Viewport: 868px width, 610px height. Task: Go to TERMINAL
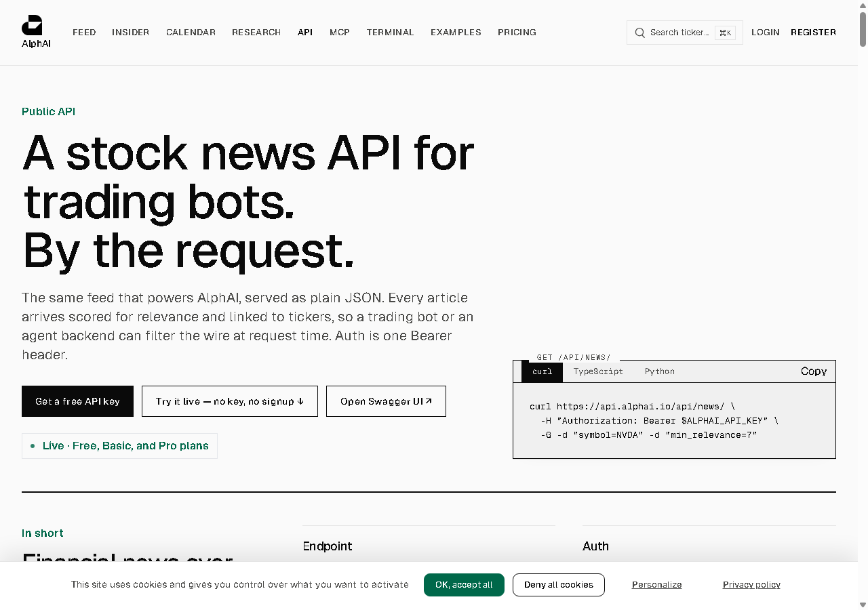coord(391,33)
